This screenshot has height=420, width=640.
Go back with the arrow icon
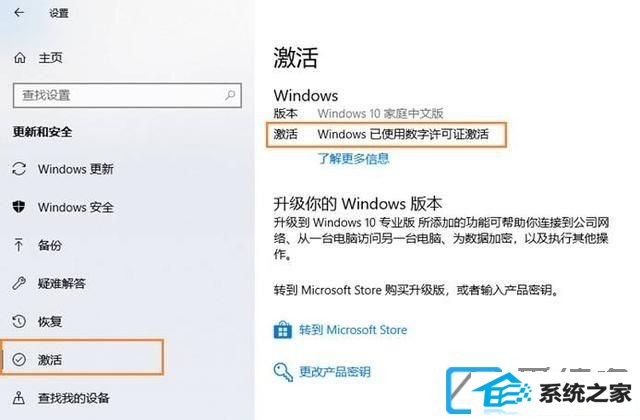point(19,13)
